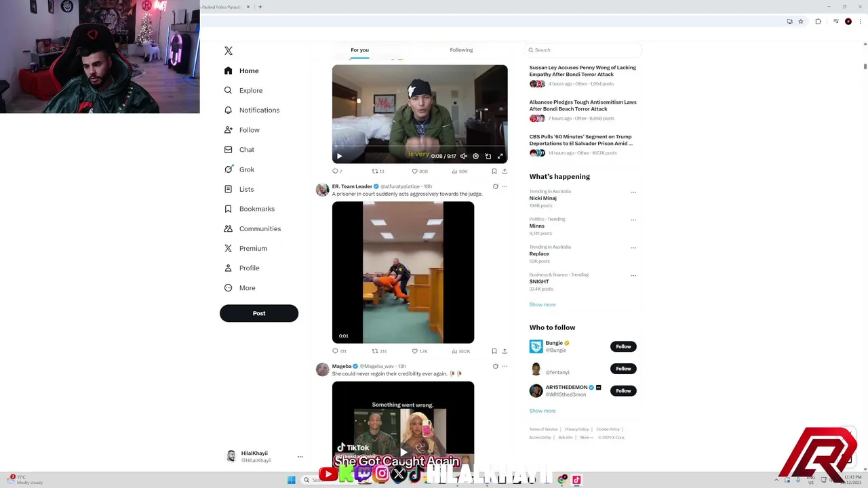This screenshot has height=488, width=868.
Task: Open more options on Mageba's post
Action: [x=505, y=366]
